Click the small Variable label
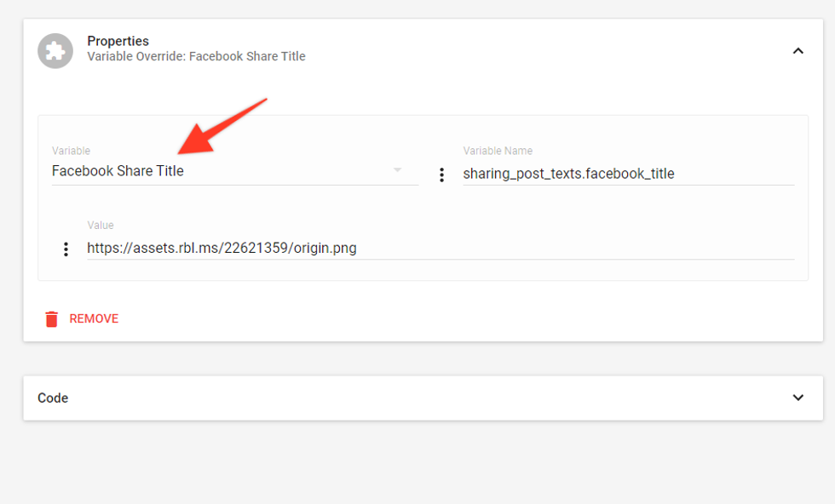Screen dimensions: 835x504 pyautogui.click(x=71, y=151)
